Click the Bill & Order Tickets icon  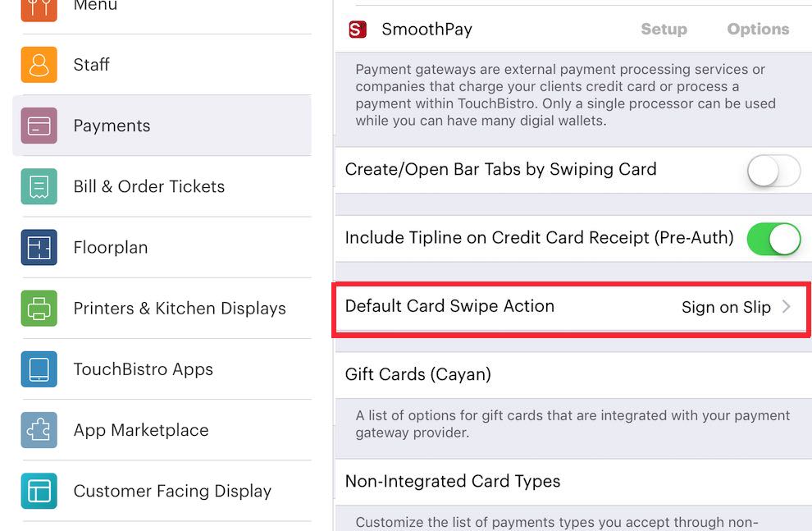pos(36,186)
